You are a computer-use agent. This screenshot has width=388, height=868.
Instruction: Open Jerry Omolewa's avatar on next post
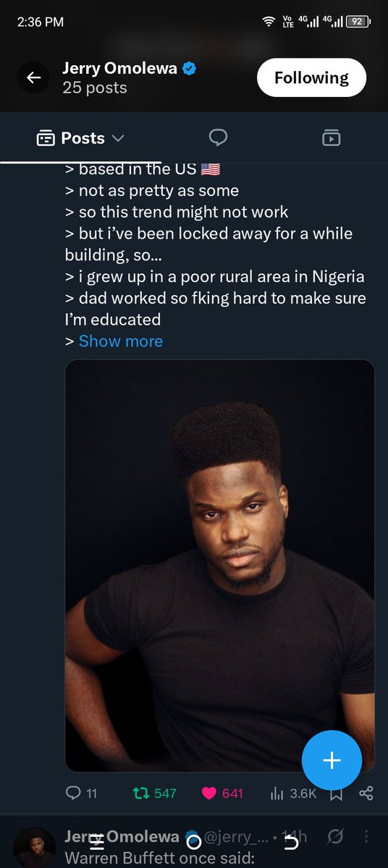pyautogui.click(x=35, y=848)
